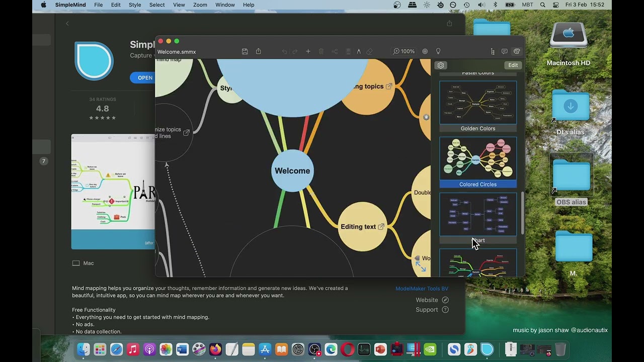Click Spotlight search in menu bar
Screen dimensions: 644x362
pos(542,5)
